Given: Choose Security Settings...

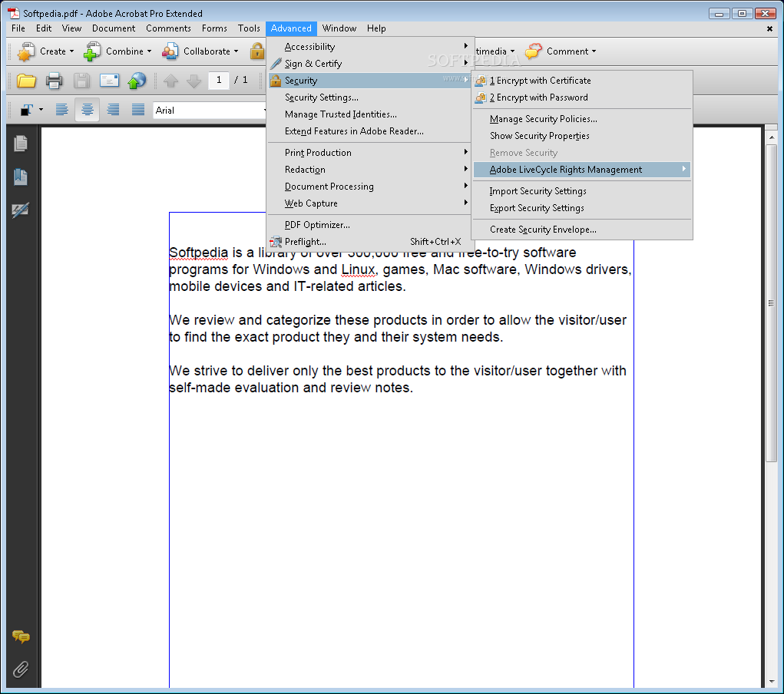Looking at the screenshot, I should pyautogui.click(x=370, y=97).
